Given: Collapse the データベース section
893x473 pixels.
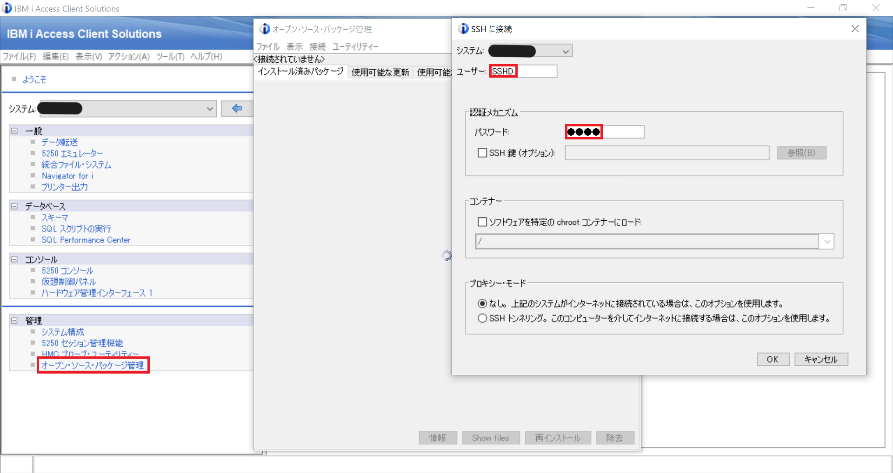Looking at the screenshot, I should [15, 206].
